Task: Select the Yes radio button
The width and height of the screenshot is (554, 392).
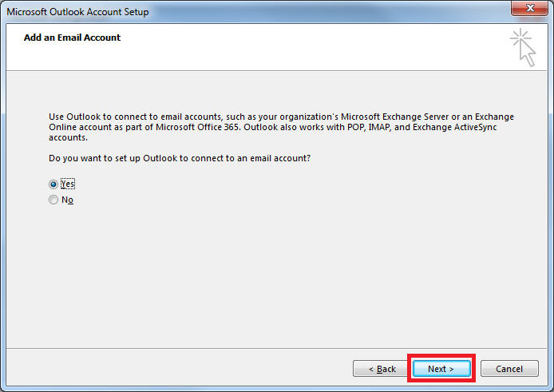Action: point(53,184)
